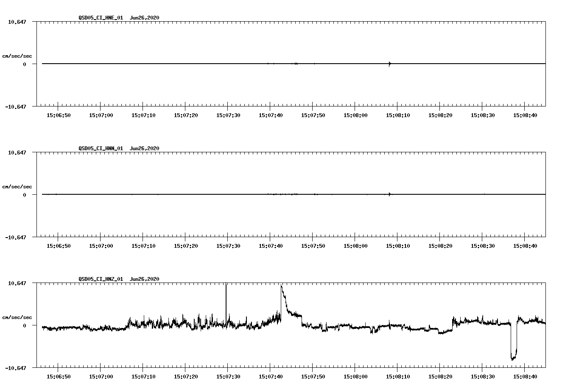Click the 15:07:10 time label under HNZ plot
Screen dimensions: 576x392
(143, 376)
